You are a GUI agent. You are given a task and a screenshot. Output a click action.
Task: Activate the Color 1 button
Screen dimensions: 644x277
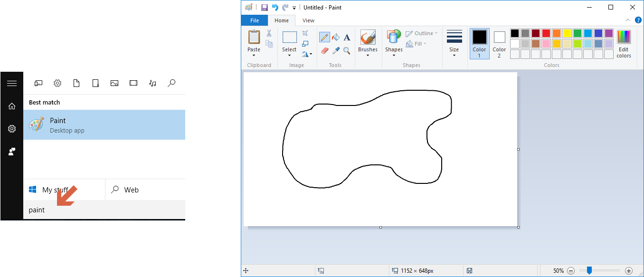[x=479, y=43]
